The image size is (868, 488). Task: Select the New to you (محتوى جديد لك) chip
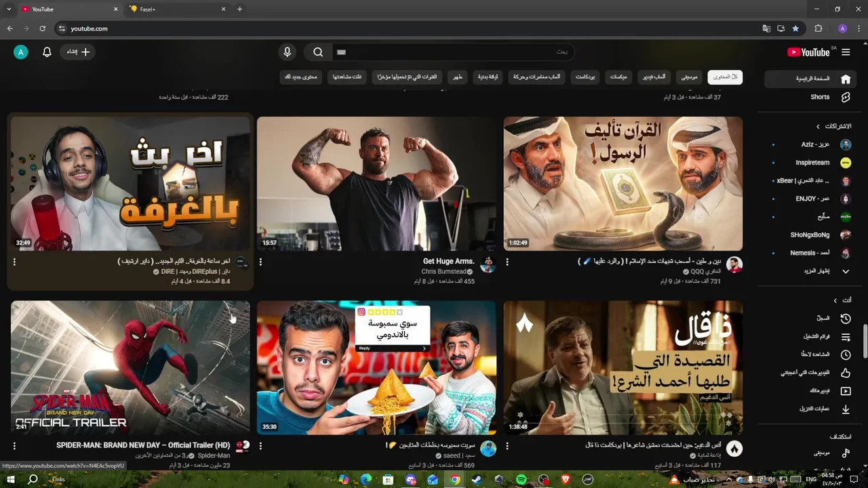pyautogui.click(x=301, y=77)
